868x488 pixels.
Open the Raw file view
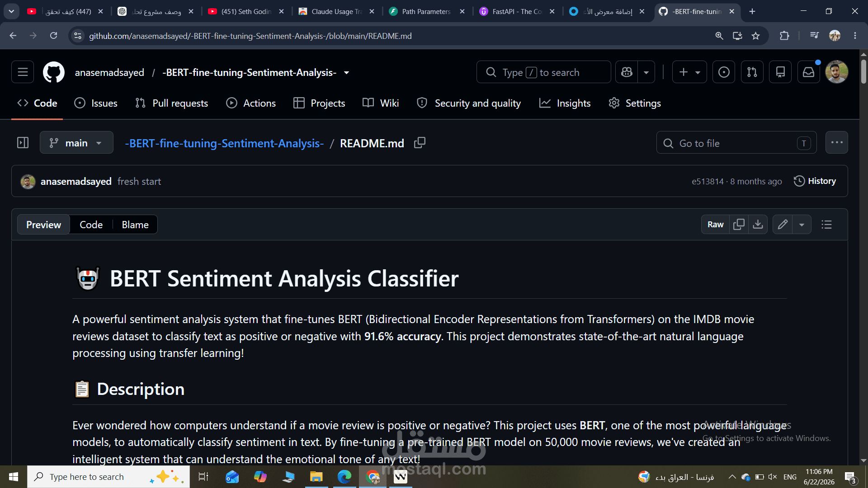(715, 224)
